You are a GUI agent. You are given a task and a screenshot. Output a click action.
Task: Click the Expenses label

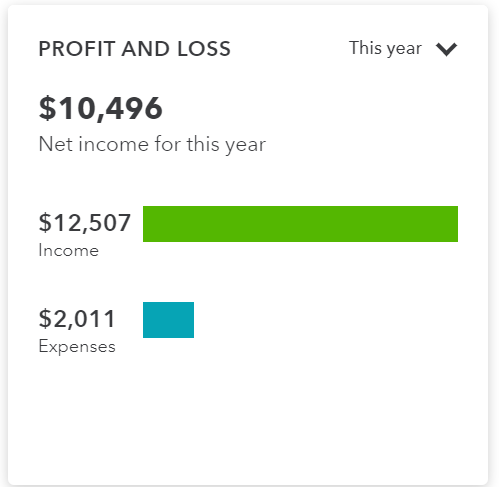click(x=77, y=347)
